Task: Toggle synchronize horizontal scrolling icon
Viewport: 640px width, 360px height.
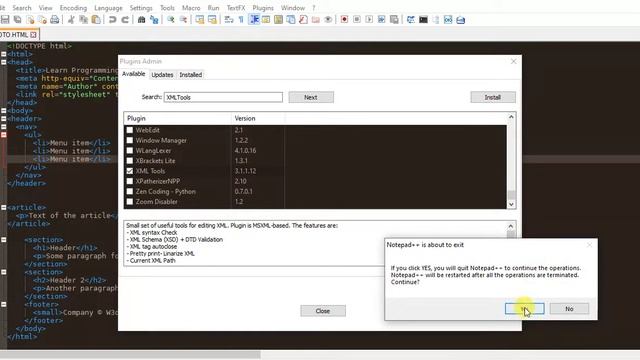Action: coord(212,20)
